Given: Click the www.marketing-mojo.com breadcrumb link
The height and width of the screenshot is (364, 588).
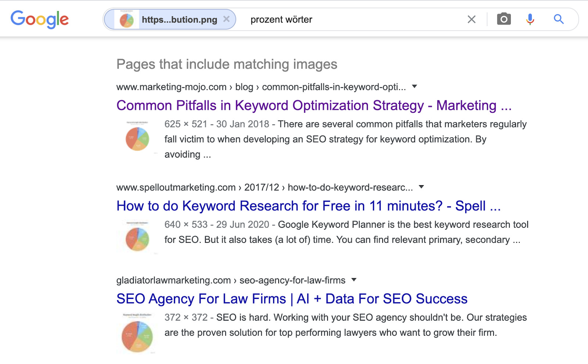Looking at the screenshot, I should click(171, 87).
